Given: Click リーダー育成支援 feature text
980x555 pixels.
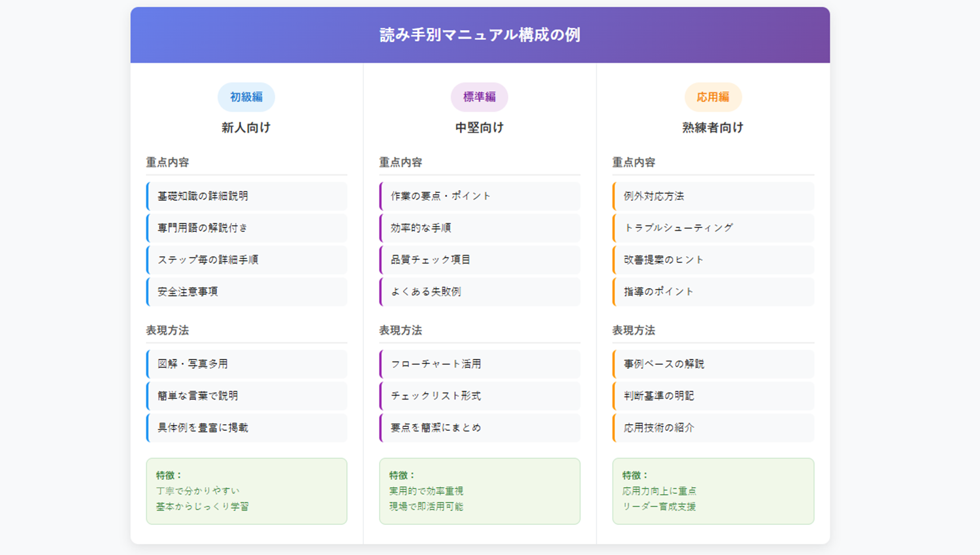Looking at the screenshot, I should click(x=659, y=507).
